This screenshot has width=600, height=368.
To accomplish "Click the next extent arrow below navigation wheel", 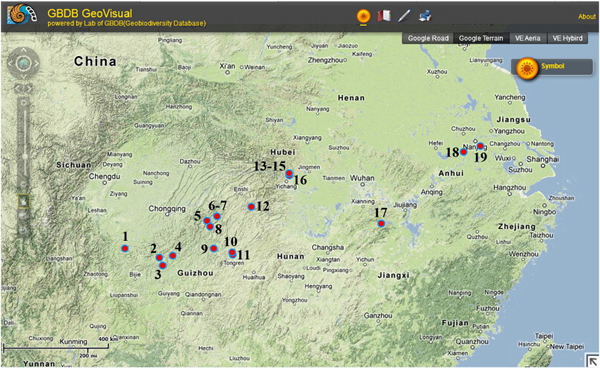I will point(29,88).
